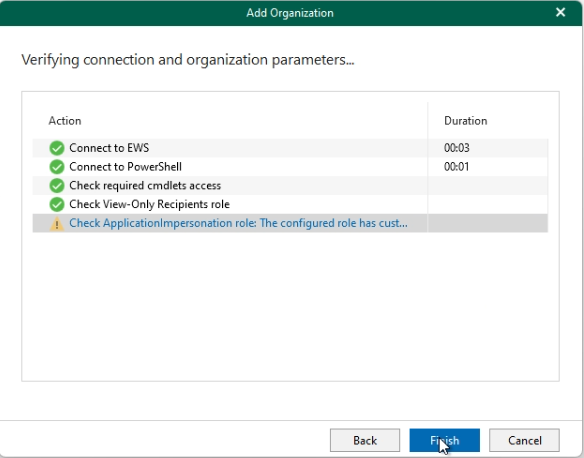Click the 00:01 duration value

click(457, 166)
